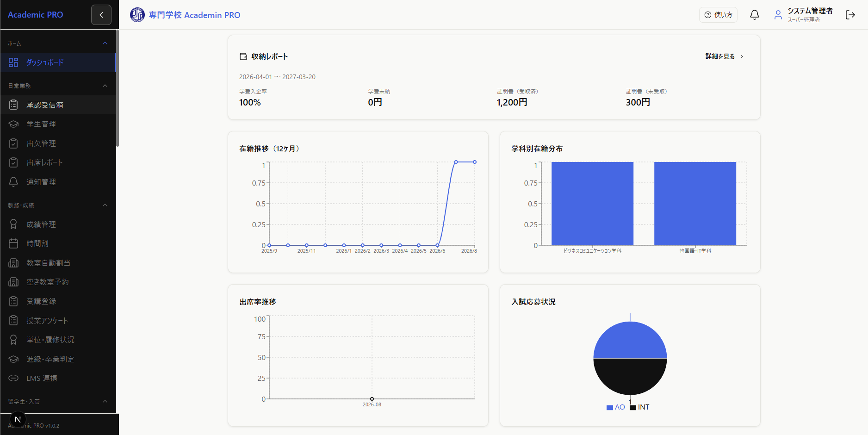Click the 韓国語・IT学科 bar in chart
The height and width of the screenshot is (435, 868).
point(695,204)
